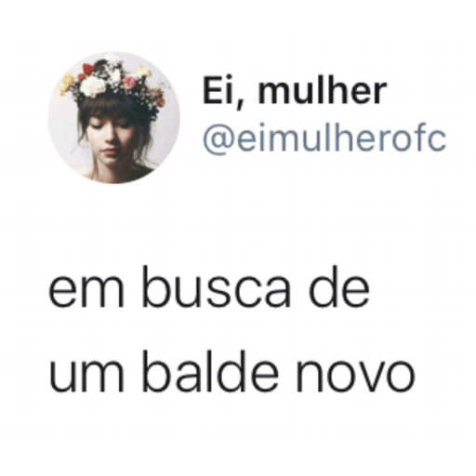Click the word busca in the tweet
The image size is (476, 476).
(x=217, y=287)
